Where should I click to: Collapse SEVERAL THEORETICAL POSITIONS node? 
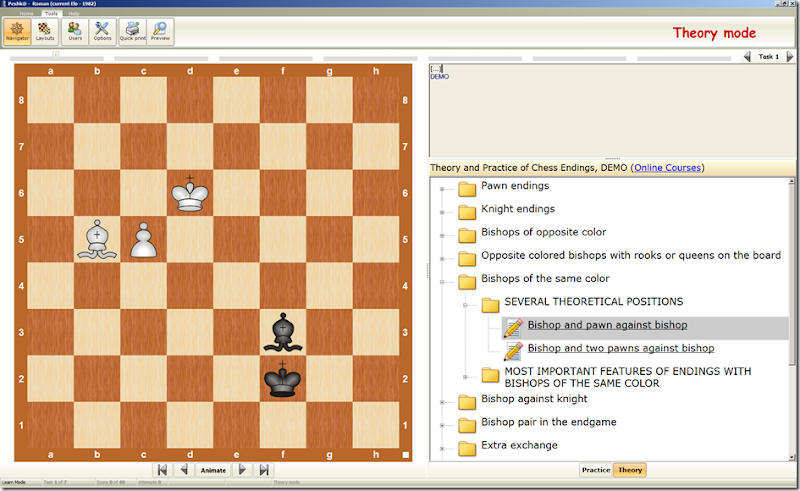coord(465,305)
